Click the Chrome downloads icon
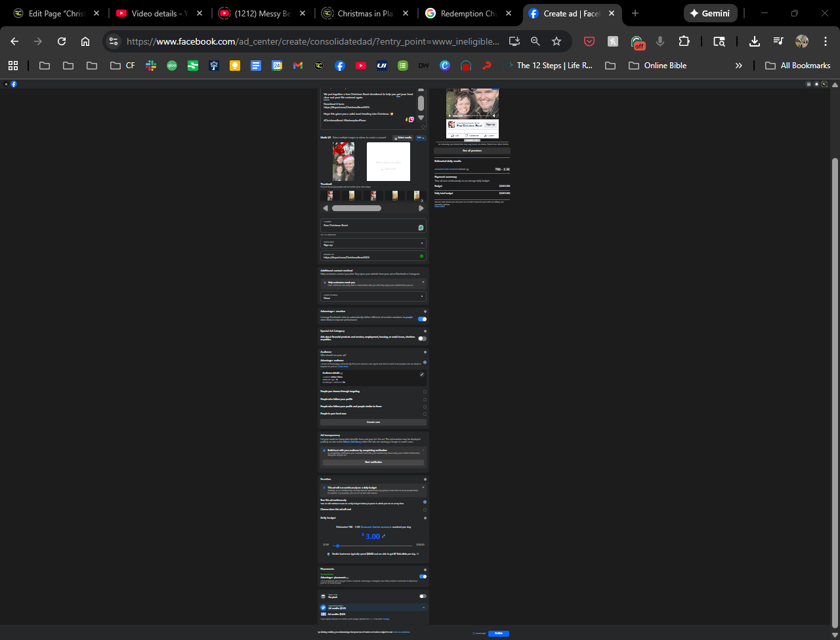The image size is (840, 640). tap(755, 41)
